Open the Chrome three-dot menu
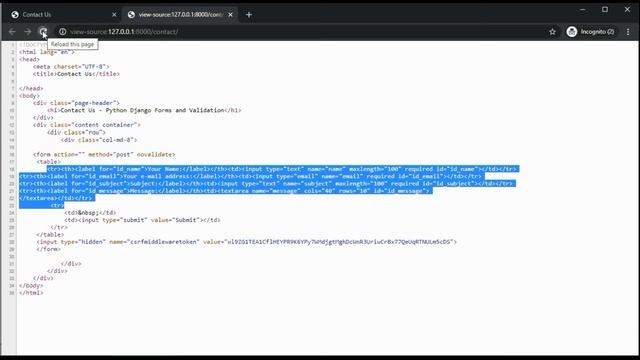Screen dimensions: 640x360 [x=628, y=31]
